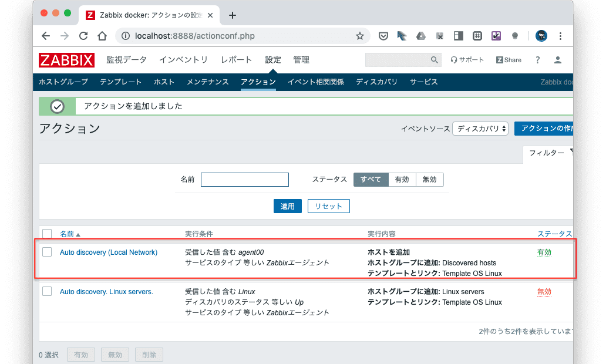606x364 pixels.
Task: Toggle 無効 status of Linux servers action
Action: (544, 292)
